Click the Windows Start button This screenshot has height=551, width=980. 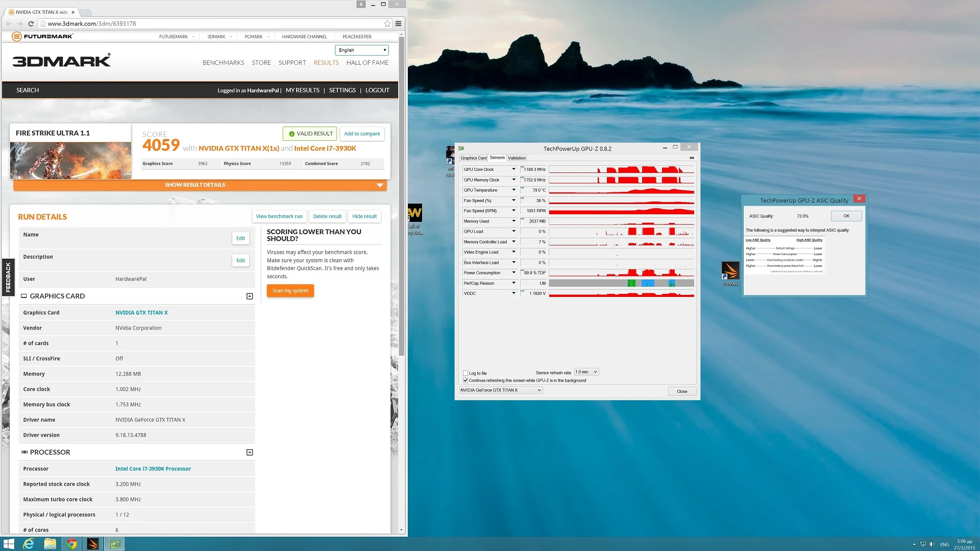coord(9,544)
